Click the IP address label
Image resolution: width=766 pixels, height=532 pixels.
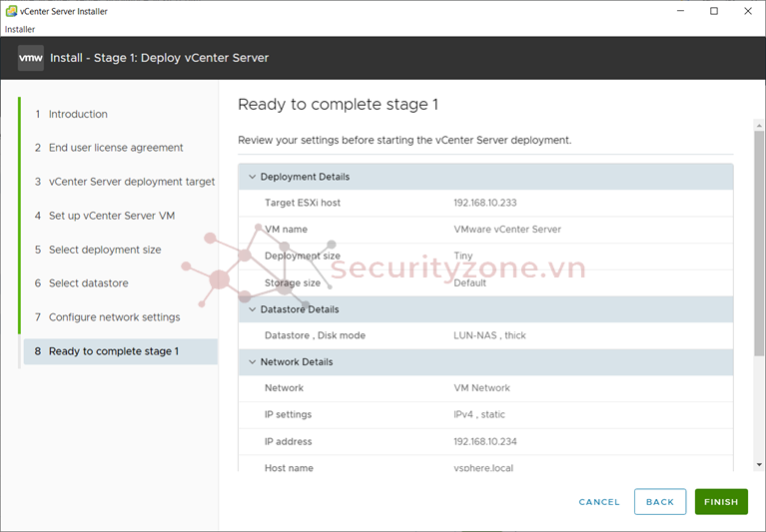(x=289, y=442)
